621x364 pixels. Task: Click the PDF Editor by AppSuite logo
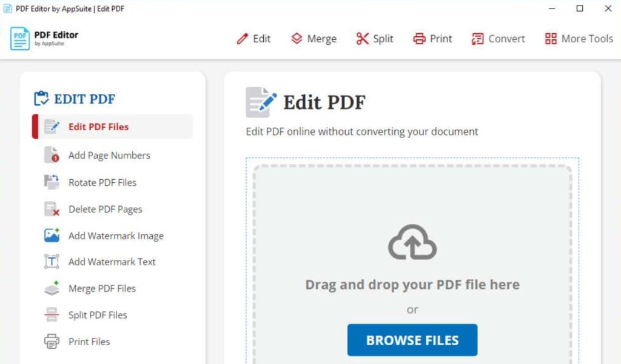(x=42, y=38)
